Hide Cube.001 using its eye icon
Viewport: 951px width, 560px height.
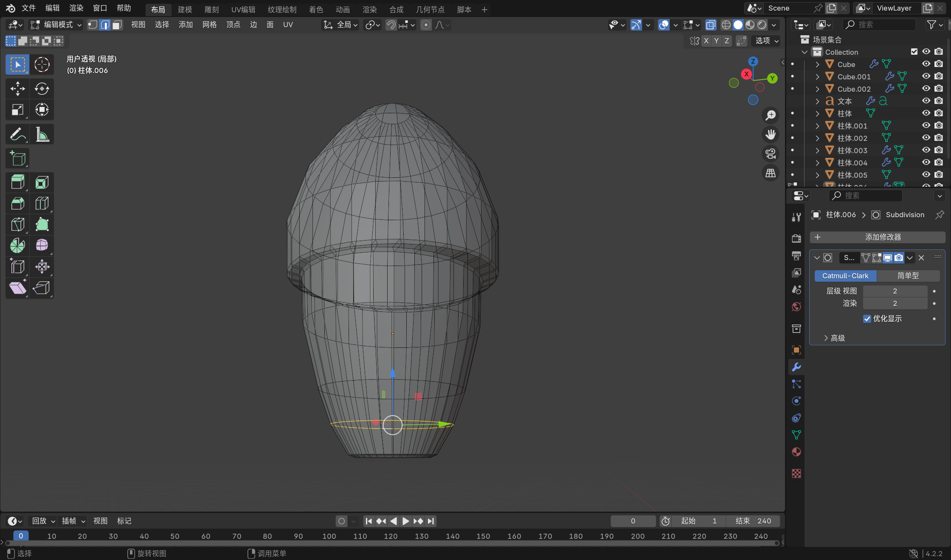point(926,76)
